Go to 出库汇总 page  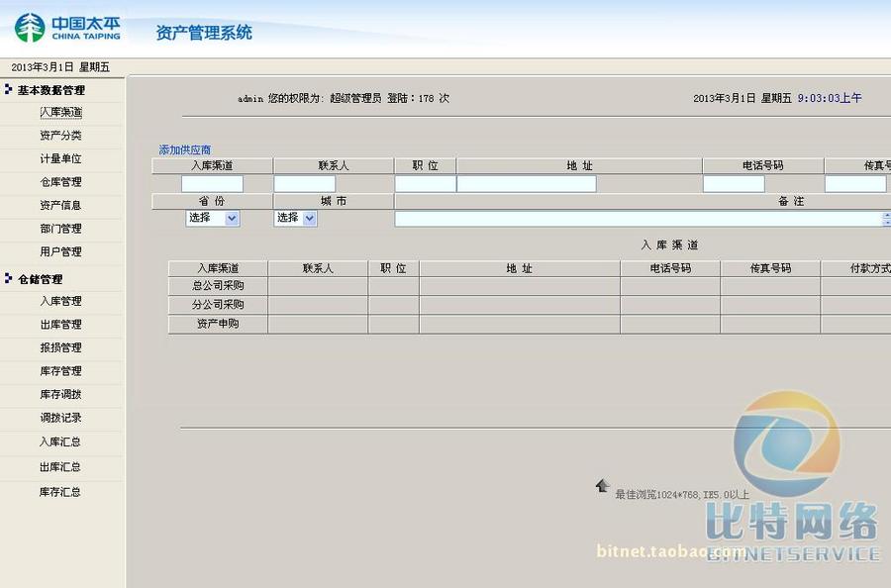click(60, 467)
